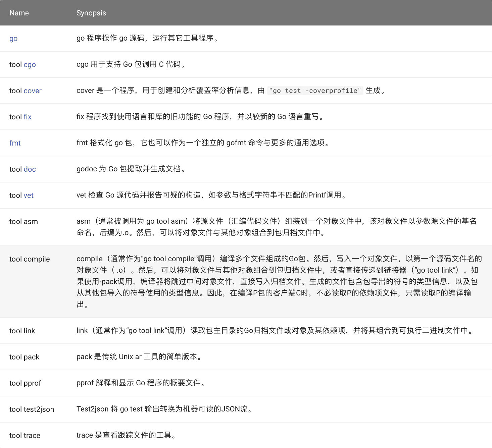The image size is (492, 448).
Task: Select the 'tool test2json' name cell
Action: point(32,409)
